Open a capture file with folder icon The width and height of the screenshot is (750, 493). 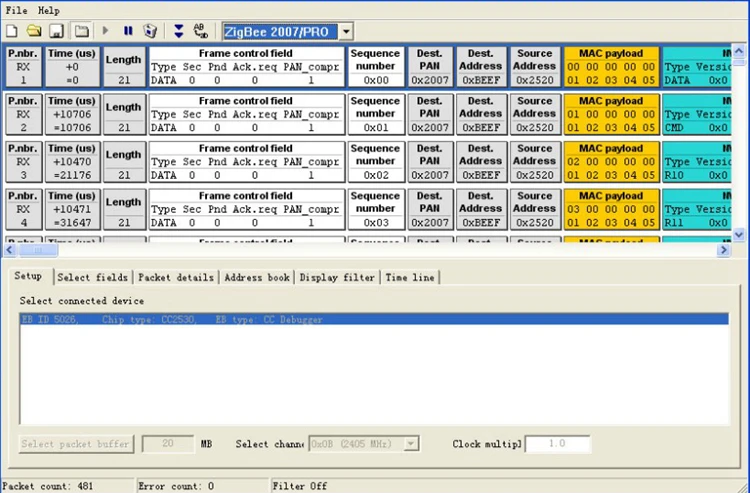(x=34, y=31)
